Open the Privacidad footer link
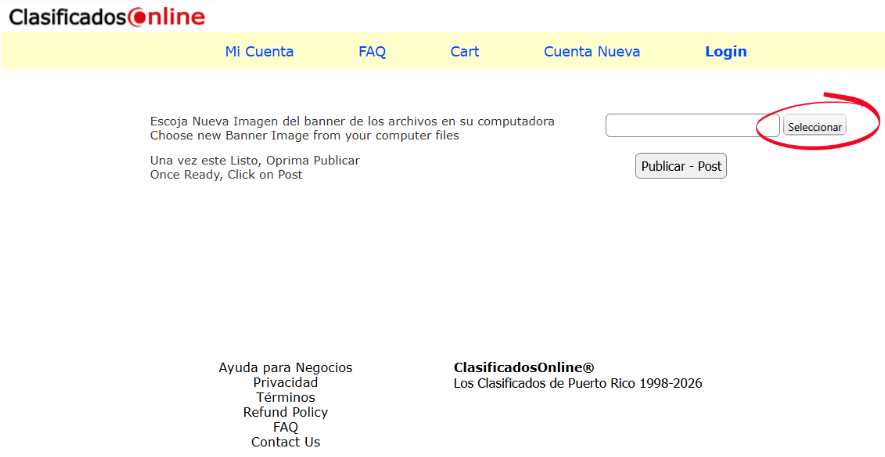This screenshot has height=457, width=885. (x=285, y=382)
